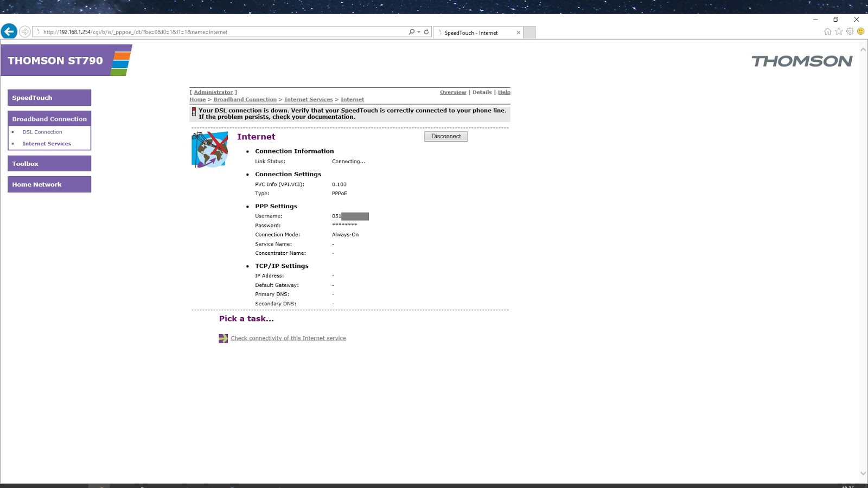Click the red alarm icon in the DSL warning
Screen dimensions: 868x488
pyautogui.click(x=194, y=113)
